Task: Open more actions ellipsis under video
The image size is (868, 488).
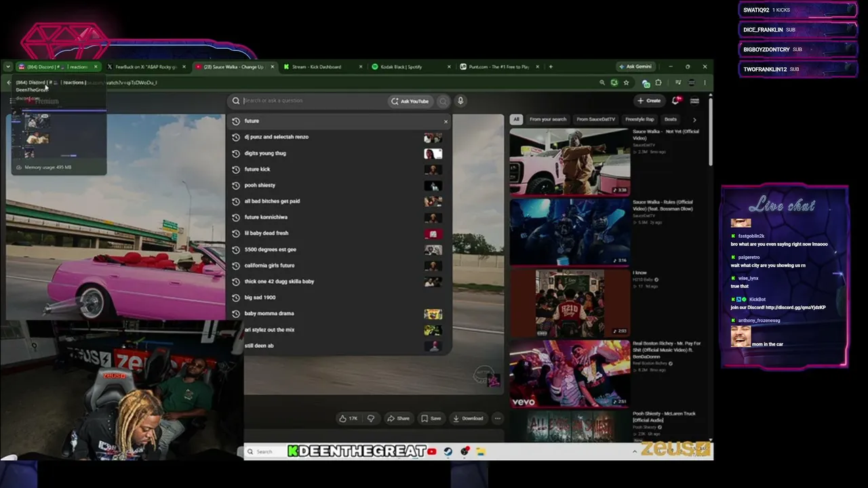Action: (497, 419)
